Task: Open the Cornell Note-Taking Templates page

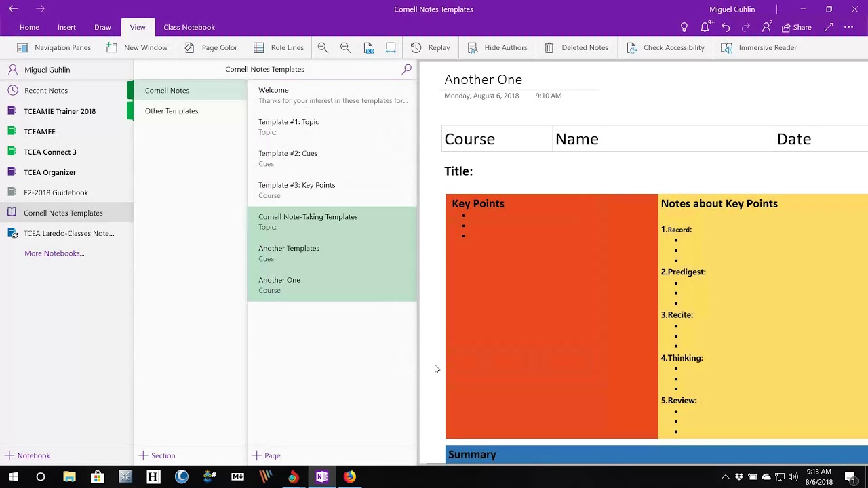Action: pyautogui.click(x=332, y=222)
